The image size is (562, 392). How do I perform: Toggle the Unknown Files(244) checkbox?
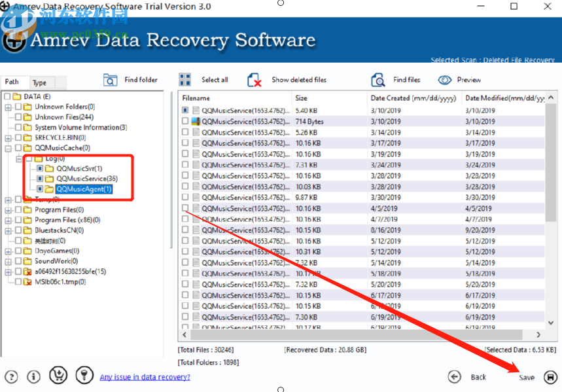coord(18,116)
